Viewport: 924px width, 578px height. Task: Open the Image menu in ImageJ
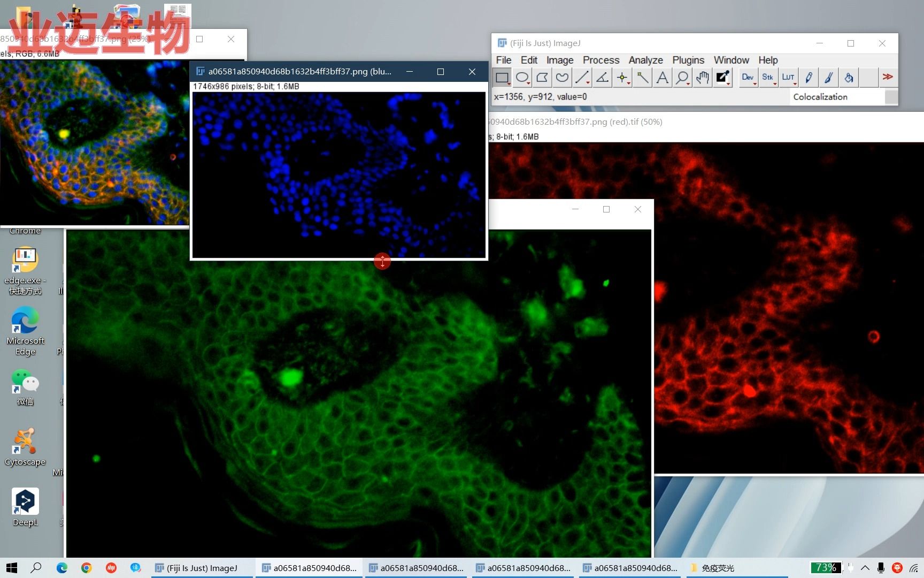click(x=560, y=60)
